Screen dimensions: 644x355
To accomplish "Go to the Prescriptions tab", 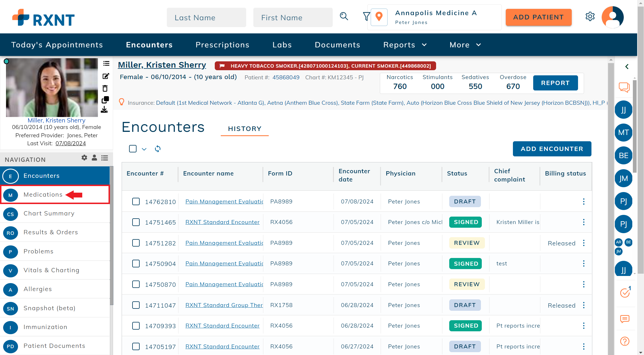I will [222, 45].
